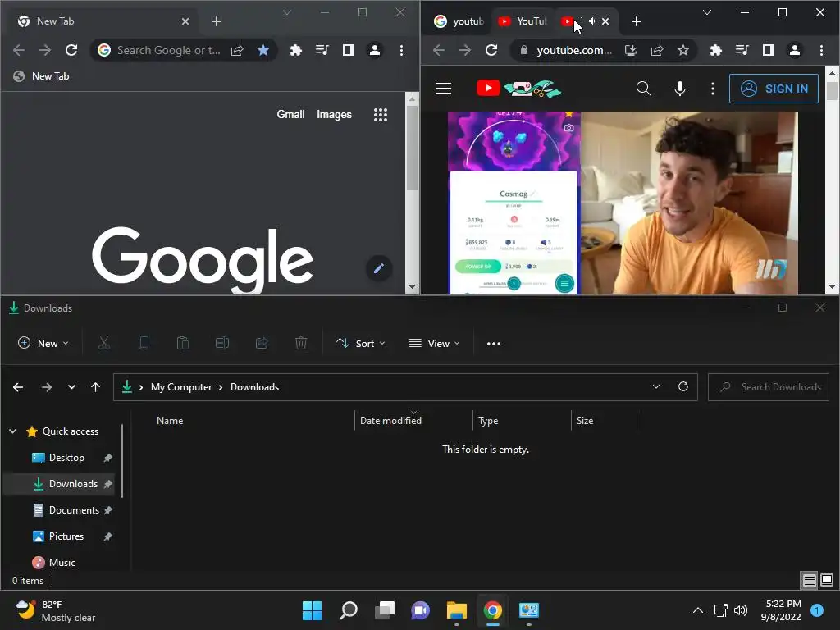Open three-dot menu in left Chrome window
The height and width of the screenshot is (630, 840).
[x=401, y=50]
